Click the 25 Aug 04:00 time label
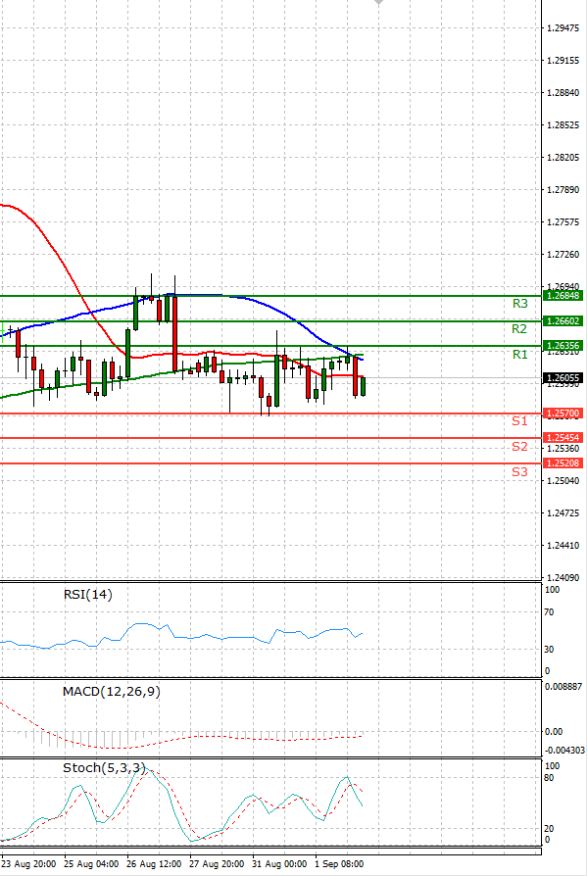 click(91, 863)
